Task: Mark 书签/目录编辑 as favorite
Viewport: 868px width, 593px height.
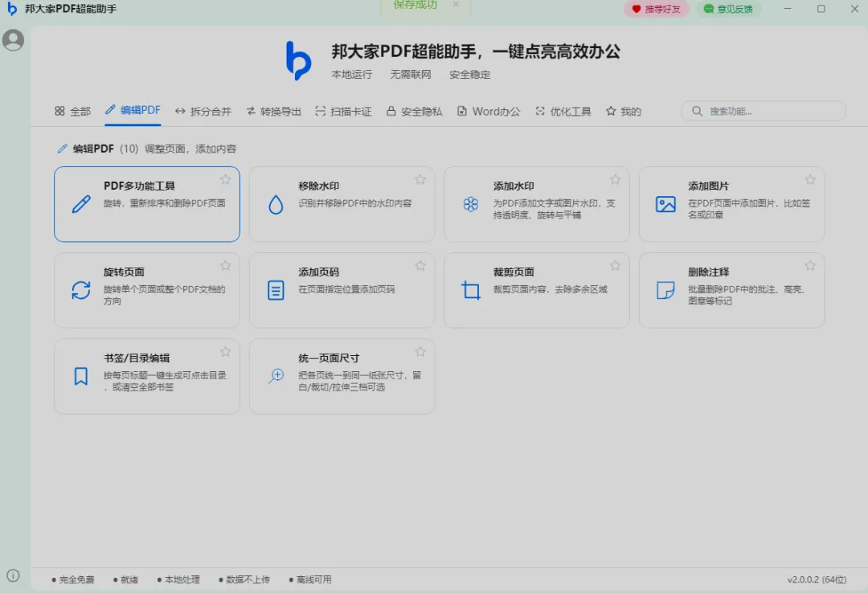Action: pos(225,352)
